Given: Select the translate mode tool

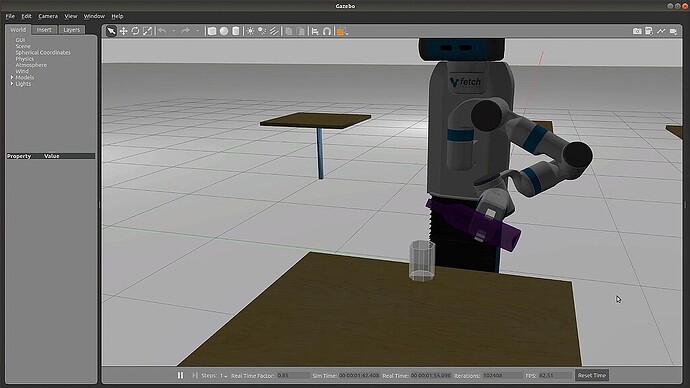Looking at the screenshot, I should (x=124, y=31).
